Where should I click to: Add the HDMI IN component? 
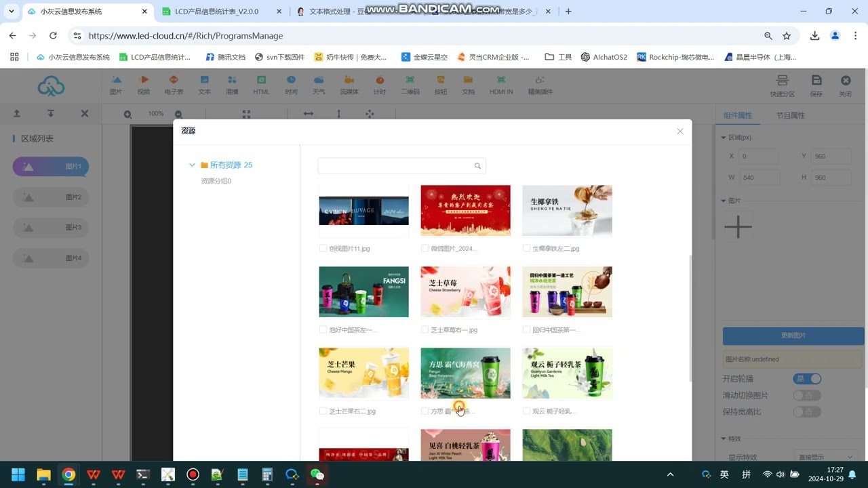click(501, 85)
